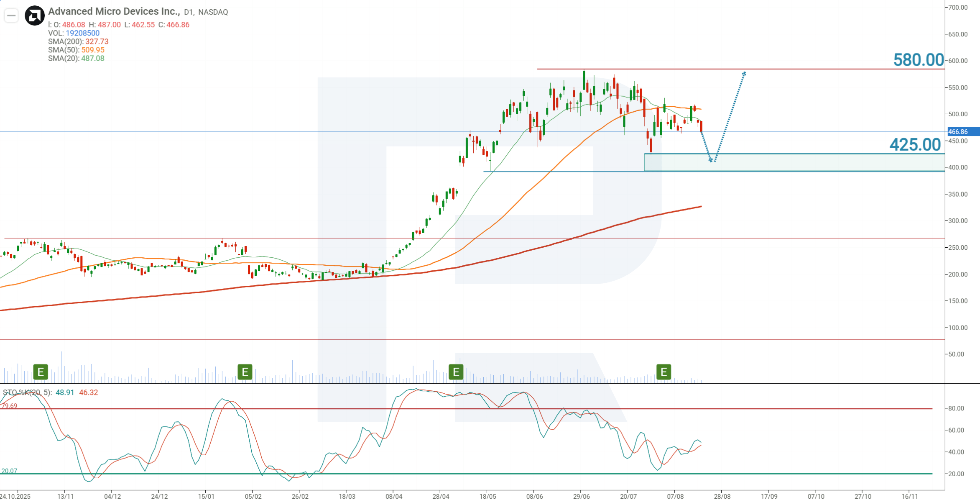Click the '24/12' date axis label
The height and width of the screenshot is (500, 980).
[159, 496]
